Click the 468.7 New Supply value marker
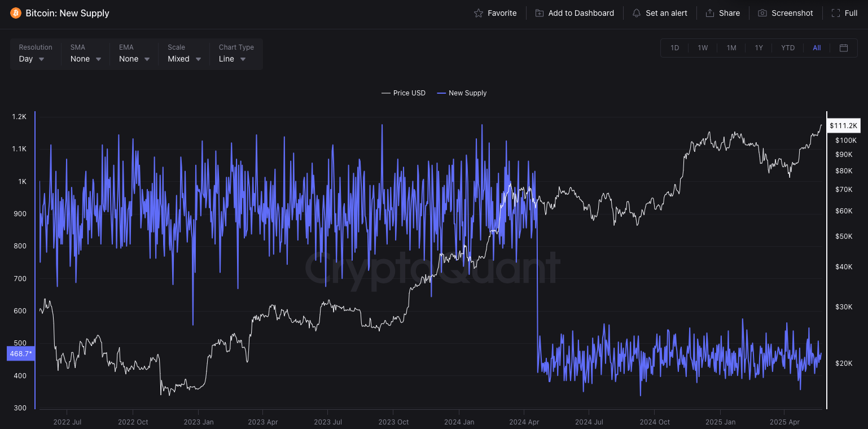Image resolution: width=868 pixels, height=429 pixels. (x=21, y=353)
